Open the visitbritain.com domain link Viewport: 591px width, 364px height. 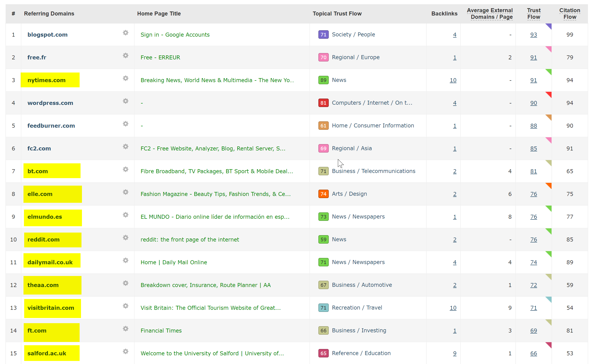click(x=51, y=308)
